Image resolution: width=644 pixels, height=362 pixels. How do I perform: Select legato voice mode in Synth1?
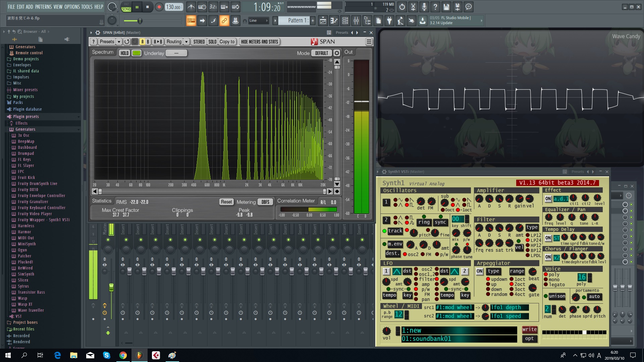pos(554,285)
